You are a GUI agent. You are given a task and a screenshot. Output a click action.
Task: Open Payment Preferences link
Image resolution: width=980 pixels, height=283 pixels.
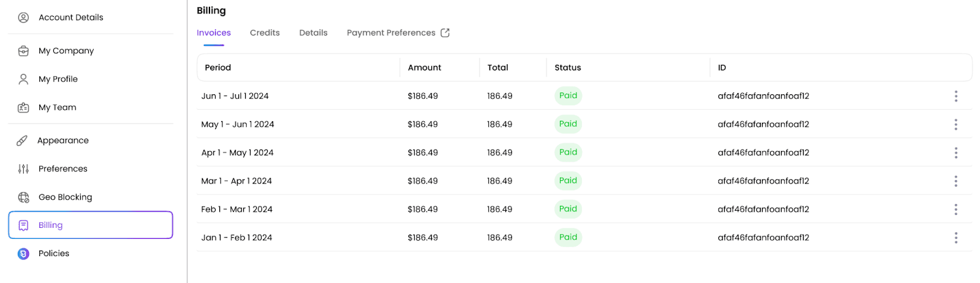pyautogui.click(x=391, y=33)
